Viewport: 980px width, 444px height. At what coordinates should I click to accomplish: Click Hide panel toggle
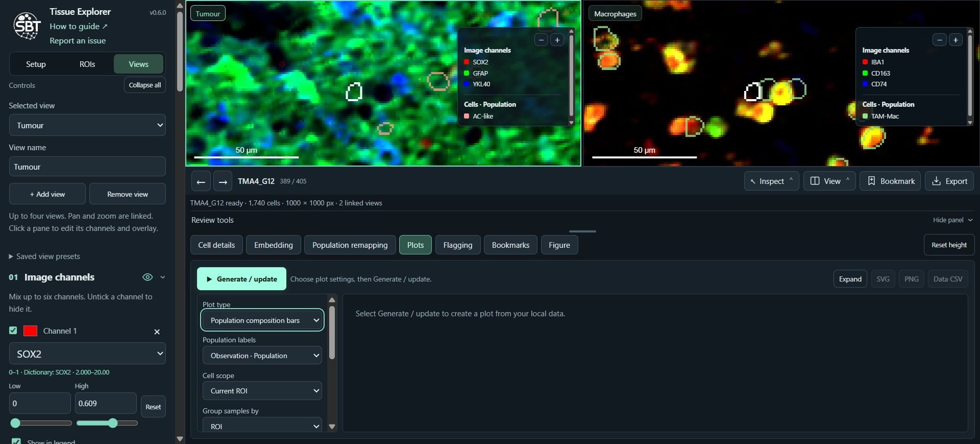point(952,220)
